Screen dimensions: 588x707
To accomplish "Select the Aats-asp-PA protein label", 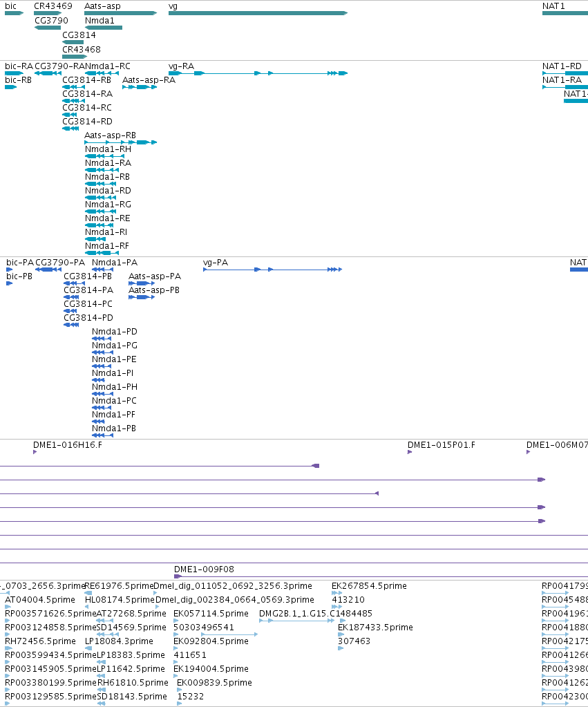I will coord(155,276).
